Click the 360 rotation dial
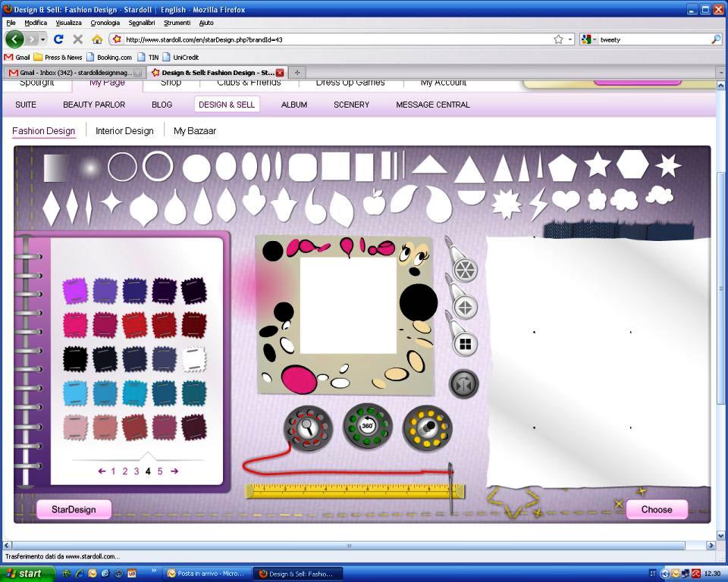 pyautogui.click(x=368, y=427)
